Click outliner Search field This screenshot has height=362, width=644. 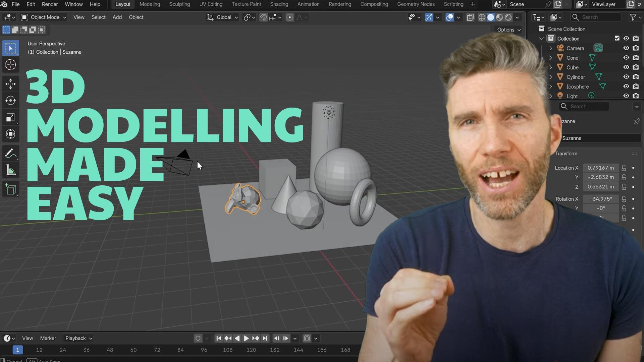click(596, 17)
